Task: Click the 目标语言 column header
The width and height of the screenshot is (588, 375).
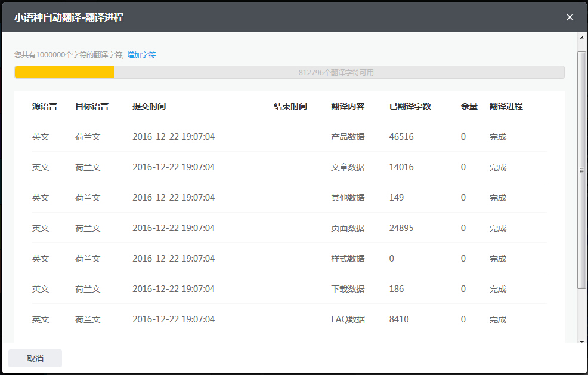Action: (x=92, y=106)
